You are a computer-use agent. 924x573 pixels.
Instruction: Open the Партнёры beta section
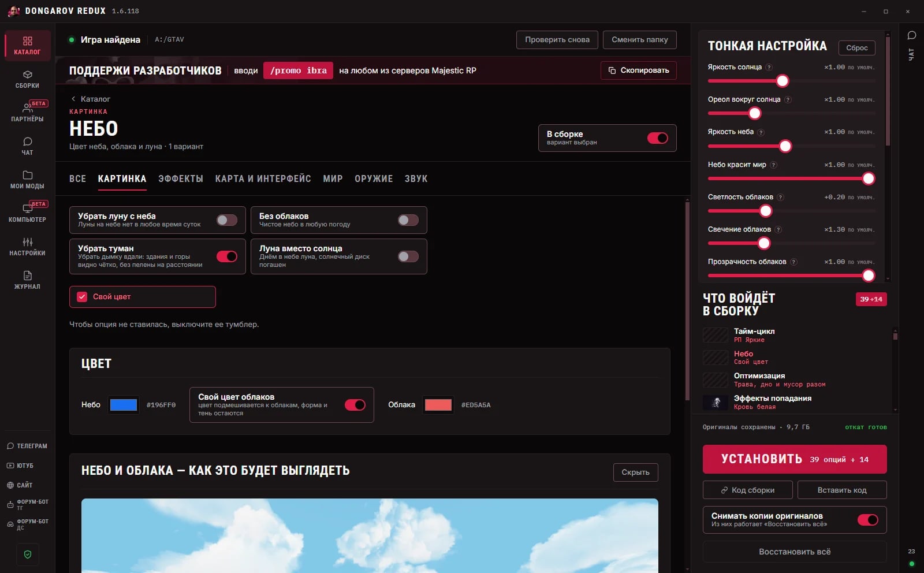(x=27, y=113)
